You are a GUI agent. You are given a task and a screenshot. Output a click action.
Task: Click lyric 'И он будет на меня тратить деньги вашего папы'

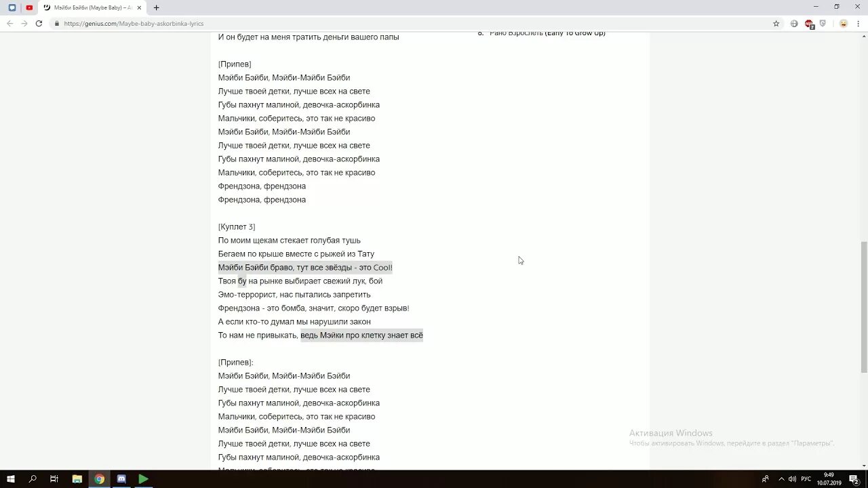click(x=309, y=37)
